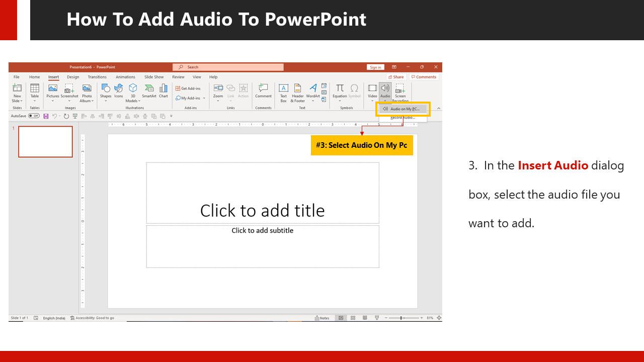Go to the Slide Show tab
644x362 pixels.
coord(154,77)
